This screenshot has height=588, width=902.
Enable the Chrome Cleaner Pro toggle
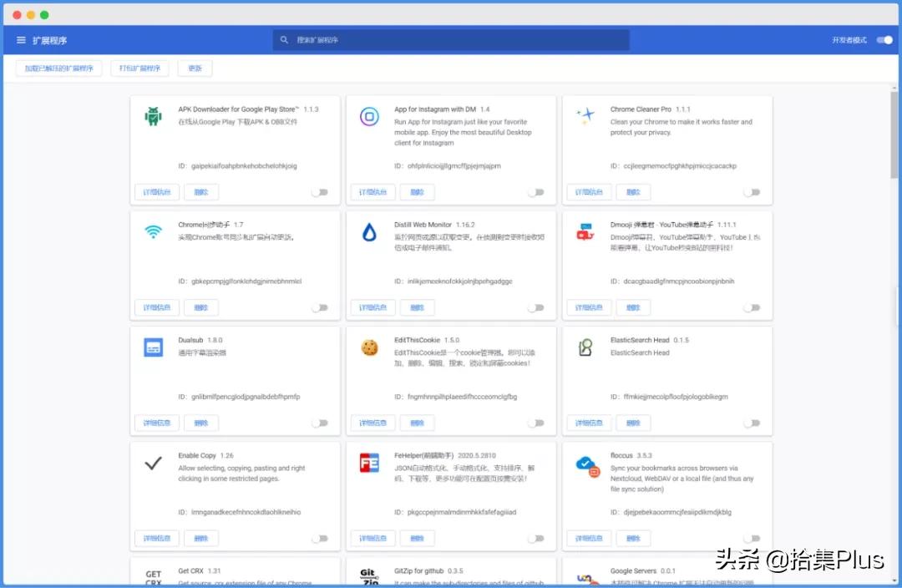point(752,192)
